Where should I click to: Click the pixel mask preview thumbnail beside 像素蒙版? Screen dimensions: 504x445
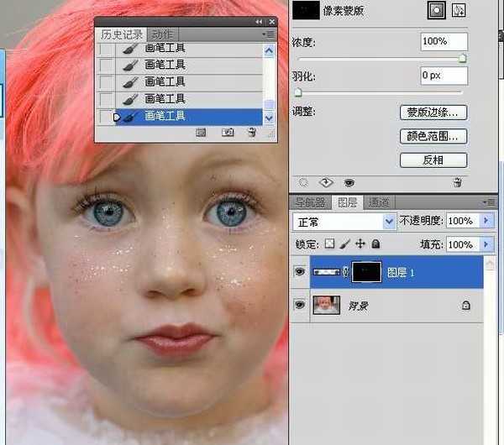click(x=306, y=10)
